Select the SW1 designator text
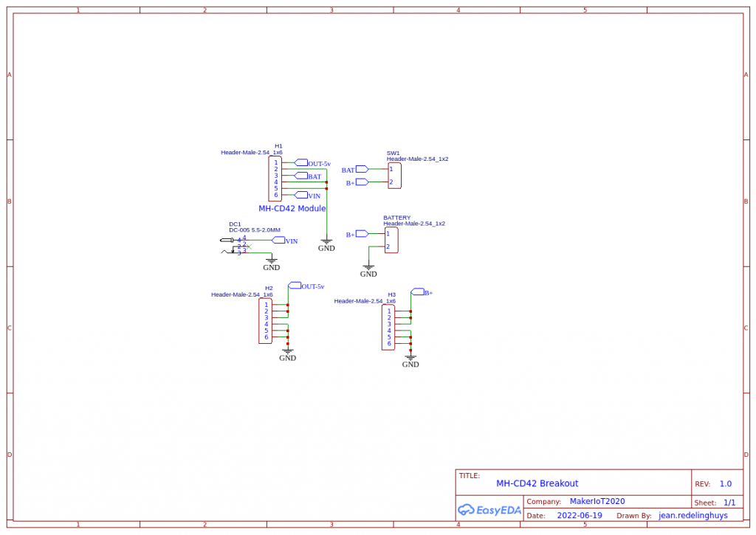 tap(393, 153)
